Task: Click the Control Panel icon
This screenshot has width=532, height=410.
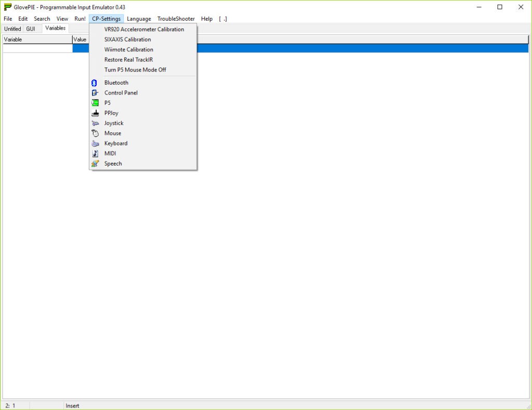Action: click(95, 93)
